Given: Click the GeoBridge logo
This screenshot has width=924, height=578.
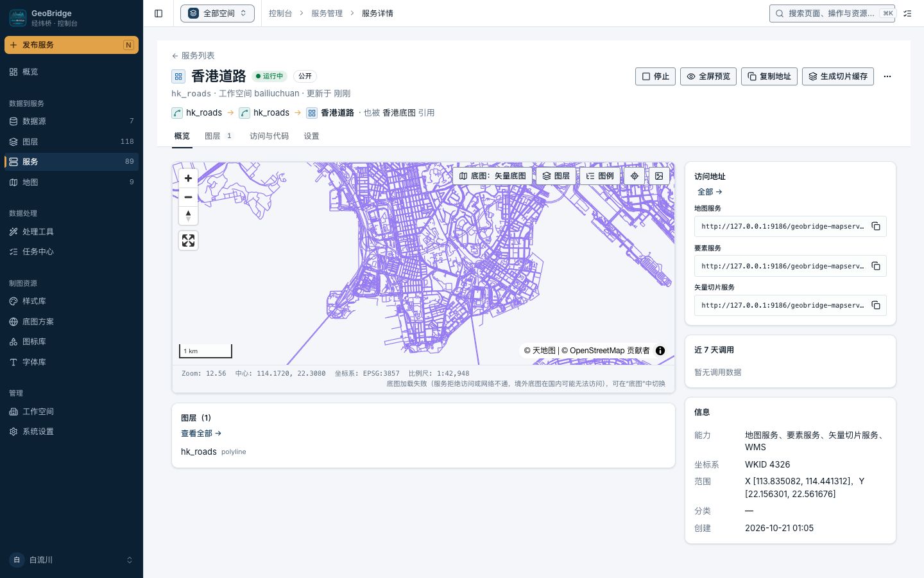Looking at the screenshot, I should coord(18,18).
